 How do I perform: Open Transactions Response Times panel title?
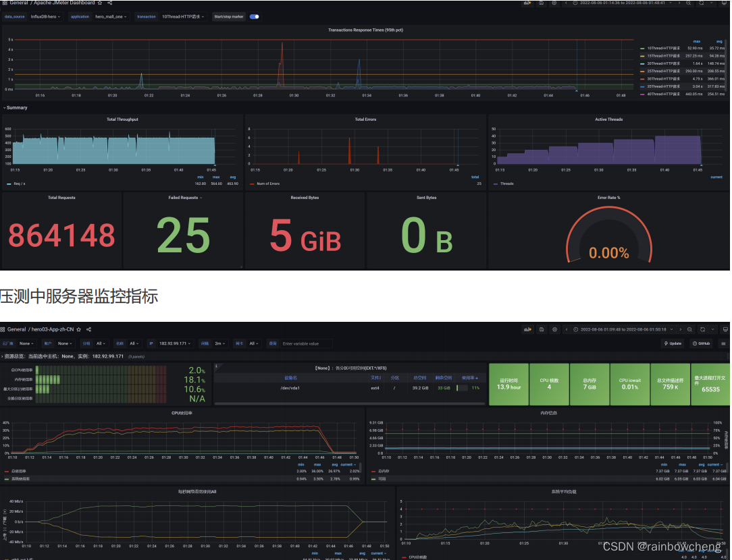365,30
